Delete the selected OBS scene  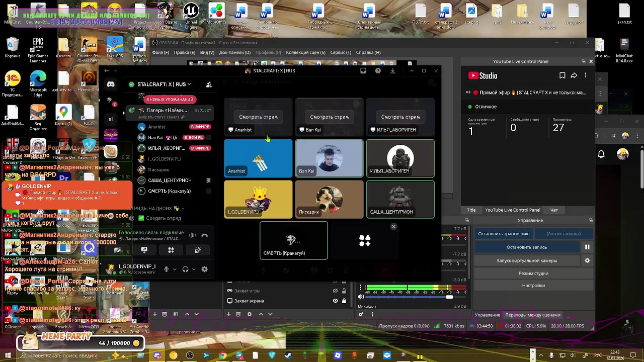tap(165, 314)
